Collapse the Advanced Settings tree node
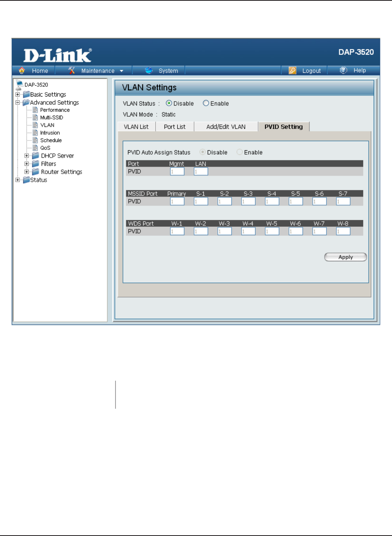The width and height of the screenshot is (392, 536). click(x=17, y=102)
